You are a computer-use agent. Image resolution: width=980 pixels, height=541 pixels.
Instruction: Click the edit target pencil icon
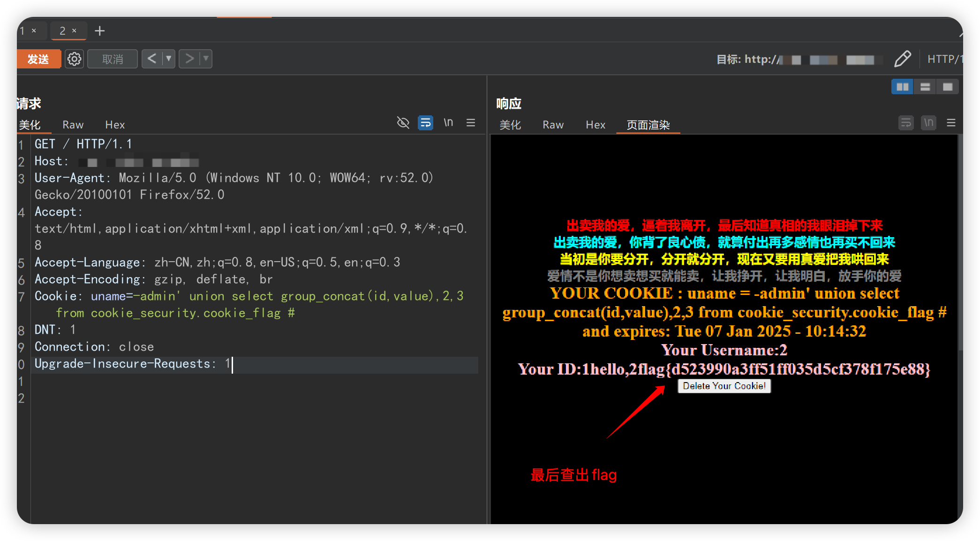[x=902, y=59]
